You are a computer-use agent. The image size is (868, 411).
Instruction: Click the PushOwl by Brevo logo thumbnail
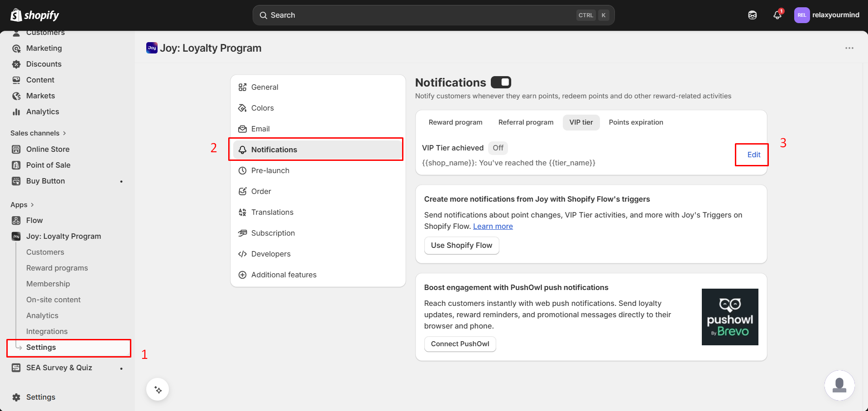coord(730,317)
